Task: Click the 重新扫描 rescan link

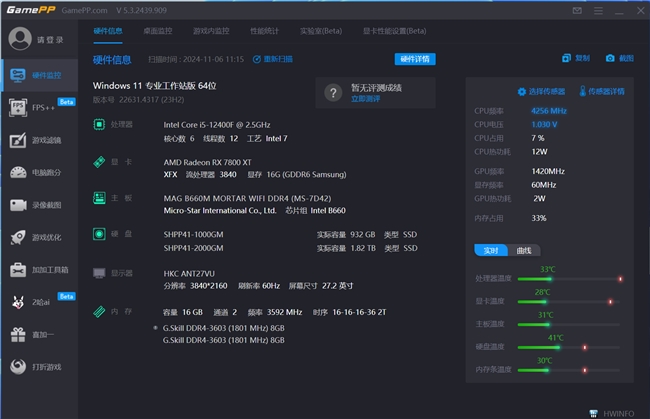Action: pyautogui.click(x=273, y=59)
